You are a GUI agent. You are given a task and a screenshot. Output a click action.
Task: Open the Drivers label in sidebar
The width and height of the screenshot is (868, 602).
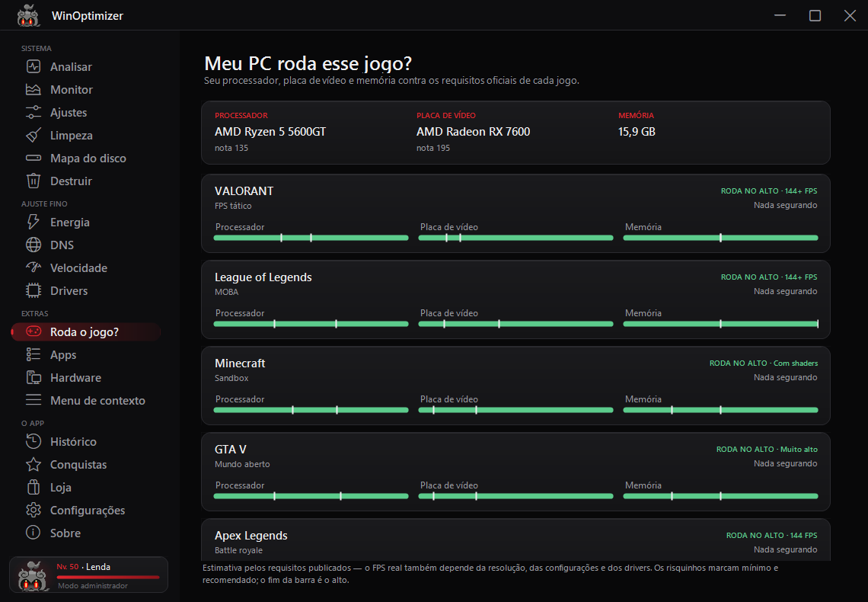point(69,290)
